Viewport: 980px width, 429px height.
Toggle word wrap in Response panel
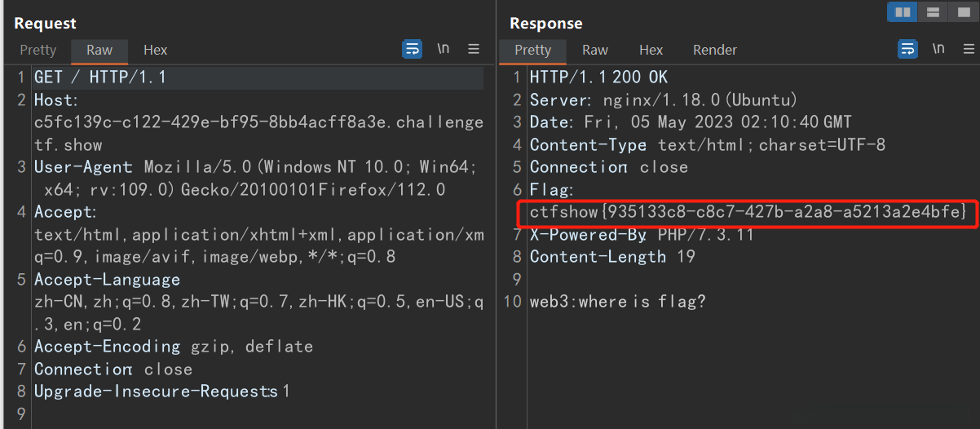(907, 49)
